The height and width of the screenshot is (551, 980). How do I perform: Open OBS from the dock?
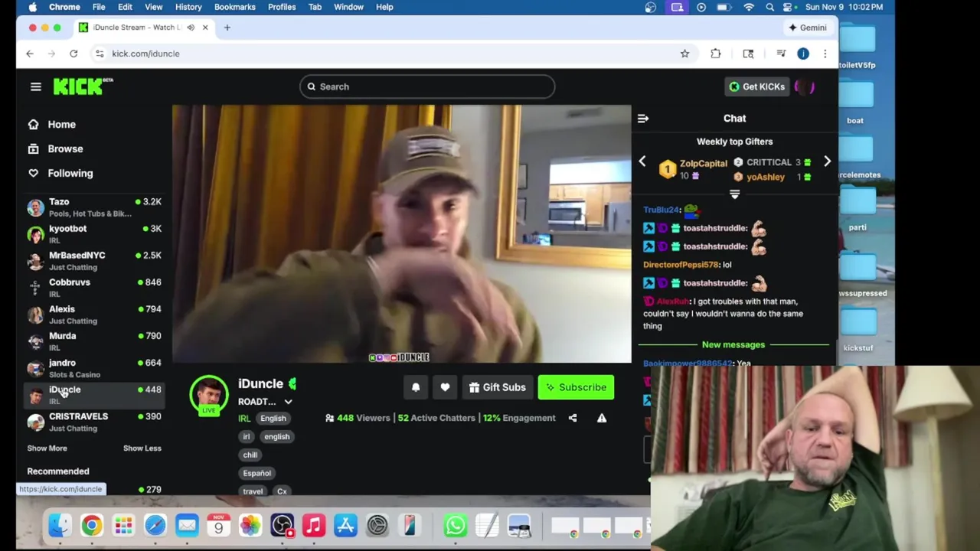[282, 526]
